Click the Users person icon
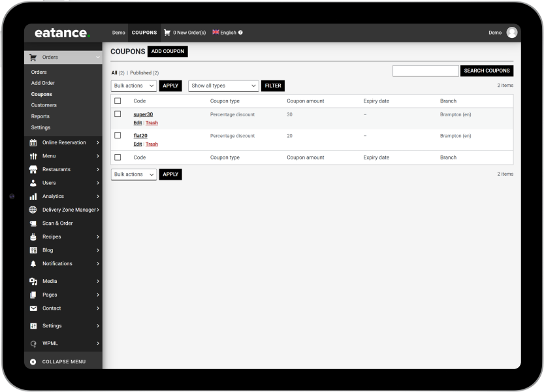This screenshot has height=392, width=544. 33,183
